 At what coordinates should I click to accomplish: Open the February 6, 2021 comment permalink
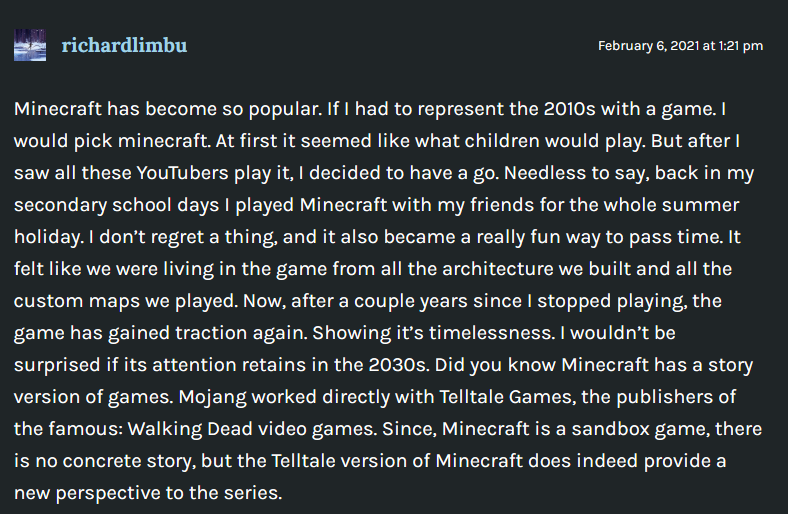pos(680,46)
